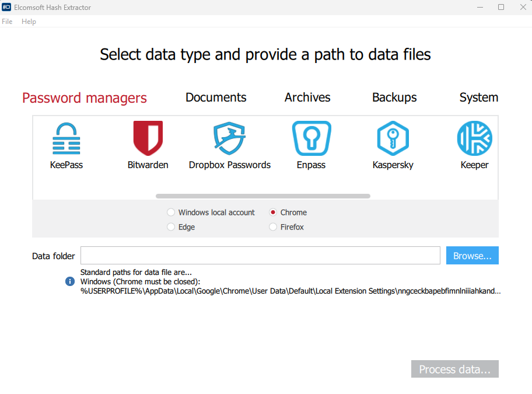Click the Process data... button
Image resolution: width=532 pixels, height=394 pixels.
[x=455, y=369]
